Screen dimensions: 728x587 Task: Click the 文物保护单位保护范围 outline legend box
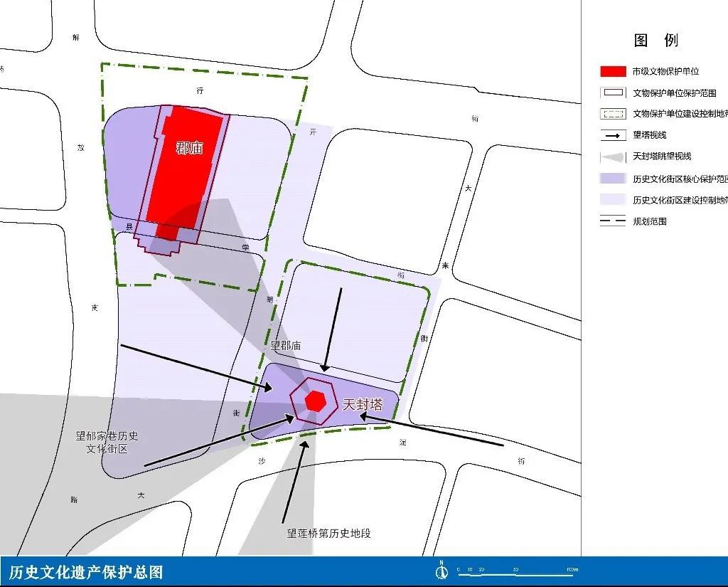click(613, 93)
